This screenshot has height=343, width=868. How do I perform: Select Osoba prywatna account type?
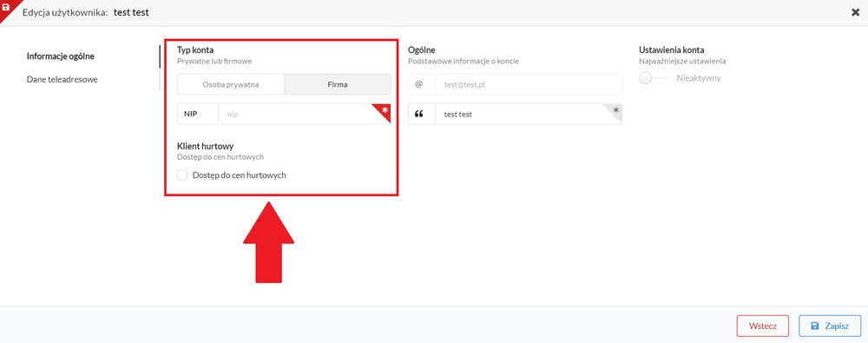coord(231,85)
